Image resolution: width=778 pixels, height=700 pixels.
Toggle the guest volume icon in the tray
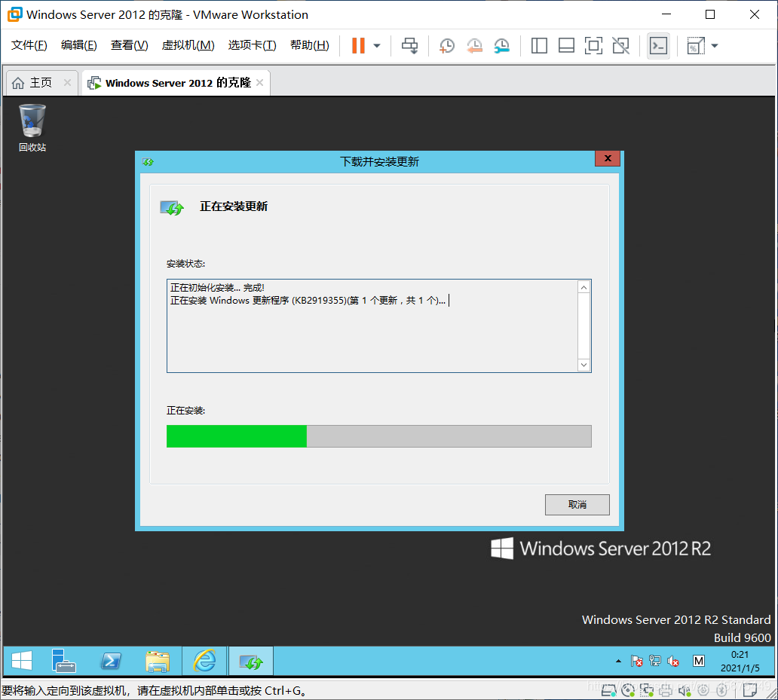coord(673,661)
